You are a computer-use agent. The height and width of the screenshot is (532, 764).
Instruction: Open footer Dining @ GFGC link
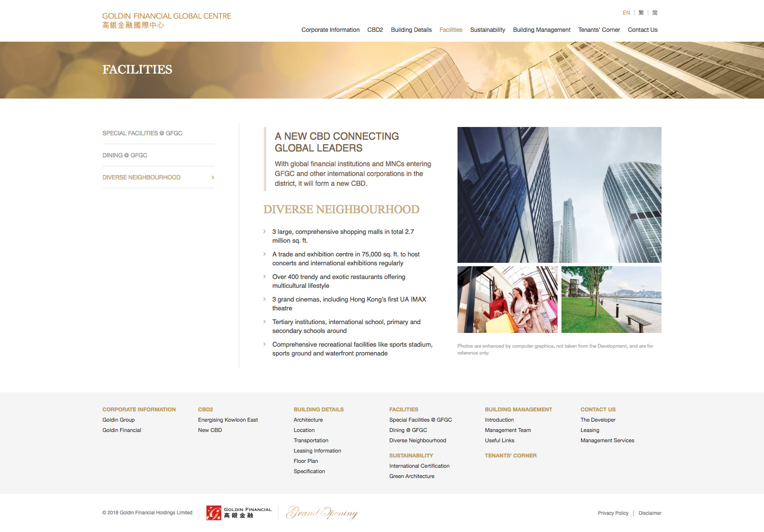[x=408, y=431]
